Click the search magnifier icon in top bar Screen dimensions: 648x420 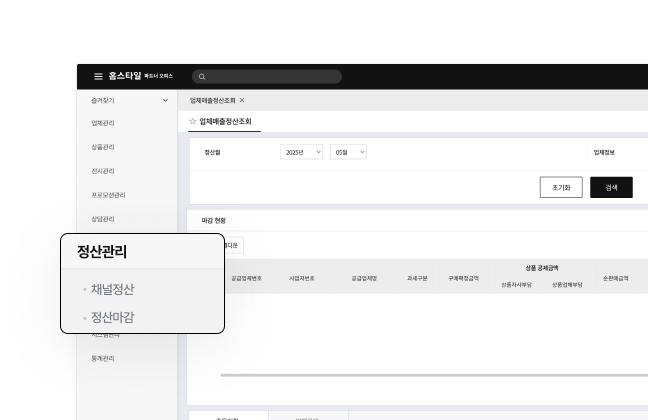(x=201, y=77)
